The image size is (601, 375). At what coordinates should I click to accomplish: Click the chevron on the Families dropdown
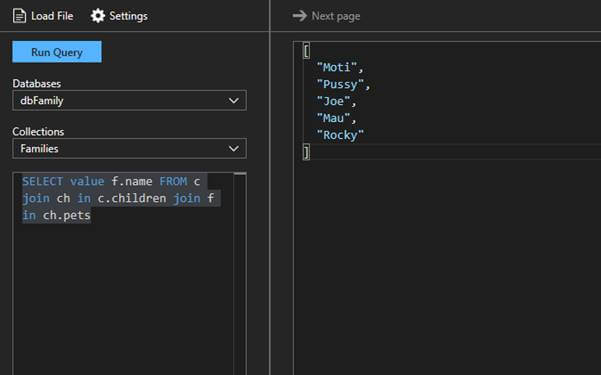click(x=234, y=148)
